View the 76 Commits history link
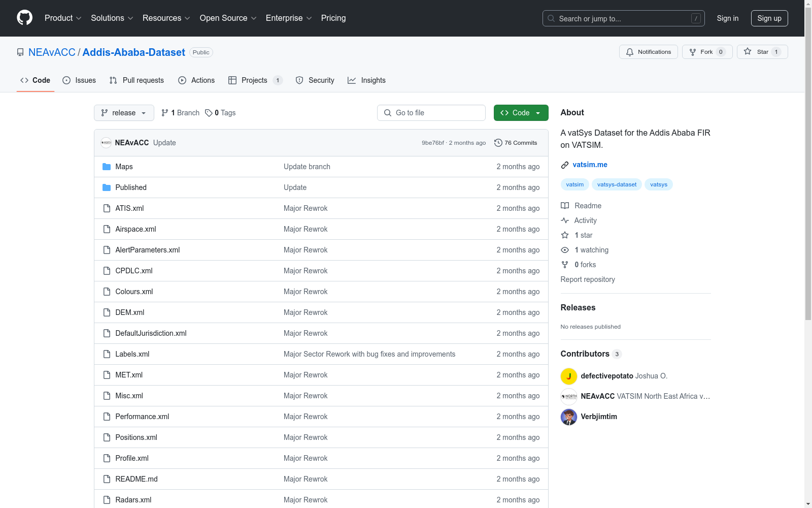812x508 pixels. pos(516,143)
